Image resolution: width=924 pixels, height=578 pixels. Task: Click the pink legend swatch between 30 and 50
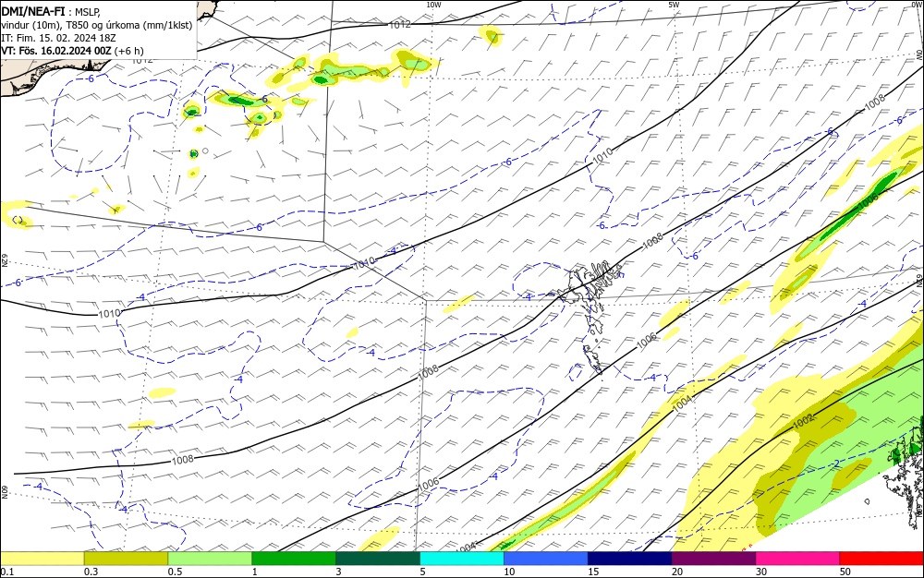(x=797, y=559)
